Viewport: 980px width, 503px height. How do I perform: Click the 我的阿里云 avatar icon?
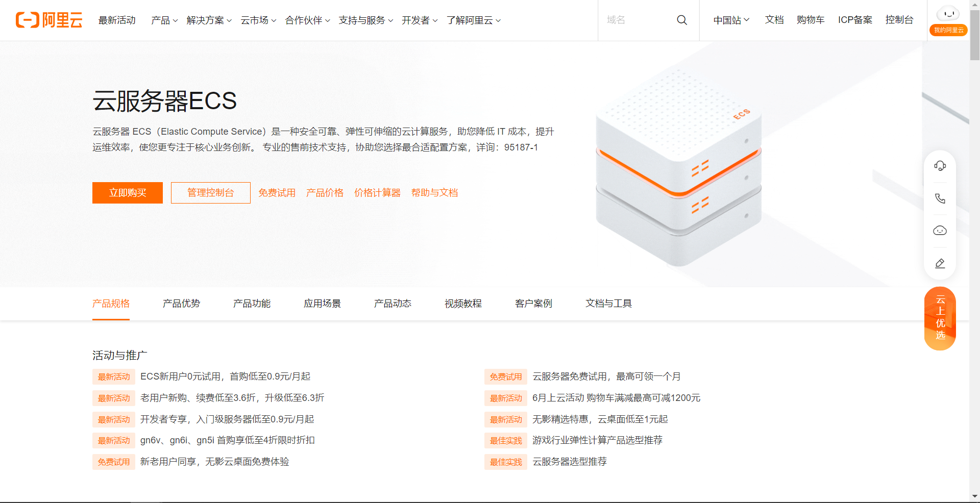point(948,20)
